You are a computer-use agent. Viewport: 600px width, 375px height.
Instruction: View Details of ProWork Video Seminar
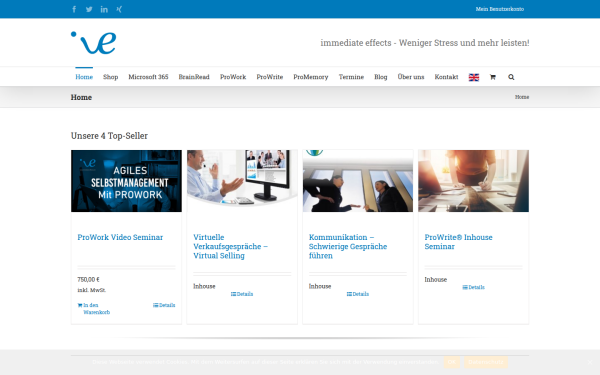pyautogui.click(x=164, y=305)
